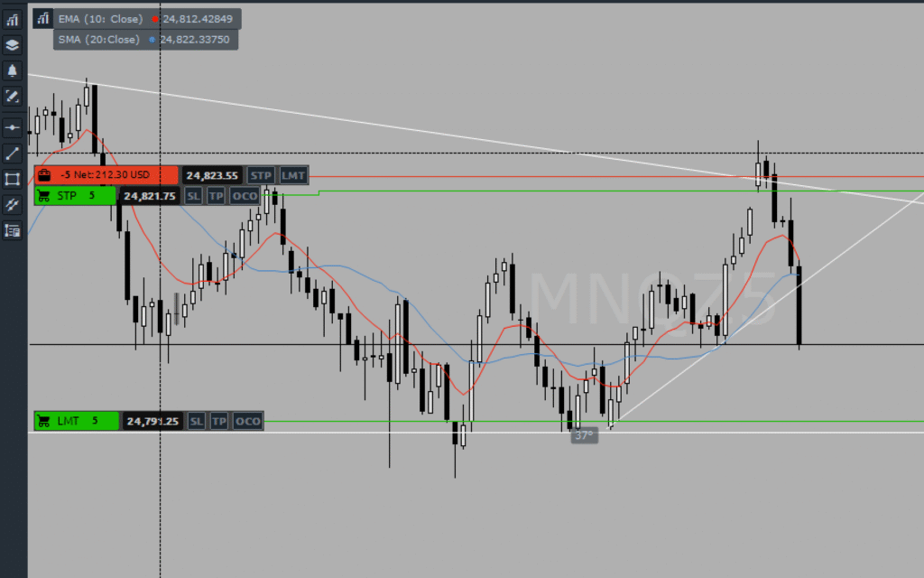
Task: Click the layers stack icon
Action: pyautogui.click(x=13, y=44)
